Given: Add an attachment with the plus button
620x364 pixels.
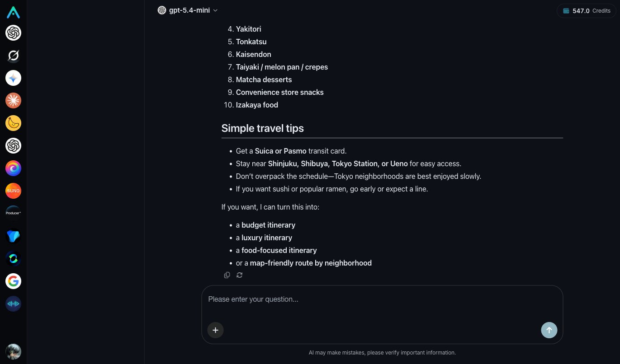Looking at the screenshot, I should point(215,330).
